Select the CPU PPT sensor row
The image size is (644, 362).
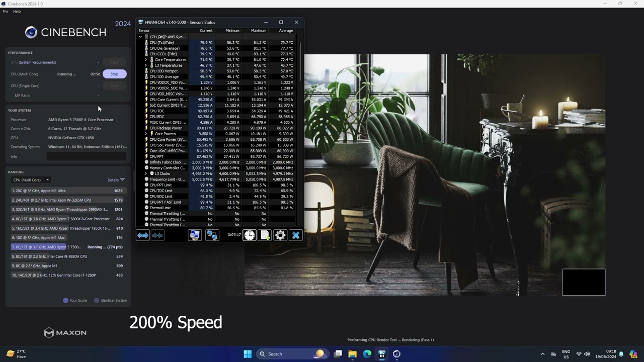[217, 156]
